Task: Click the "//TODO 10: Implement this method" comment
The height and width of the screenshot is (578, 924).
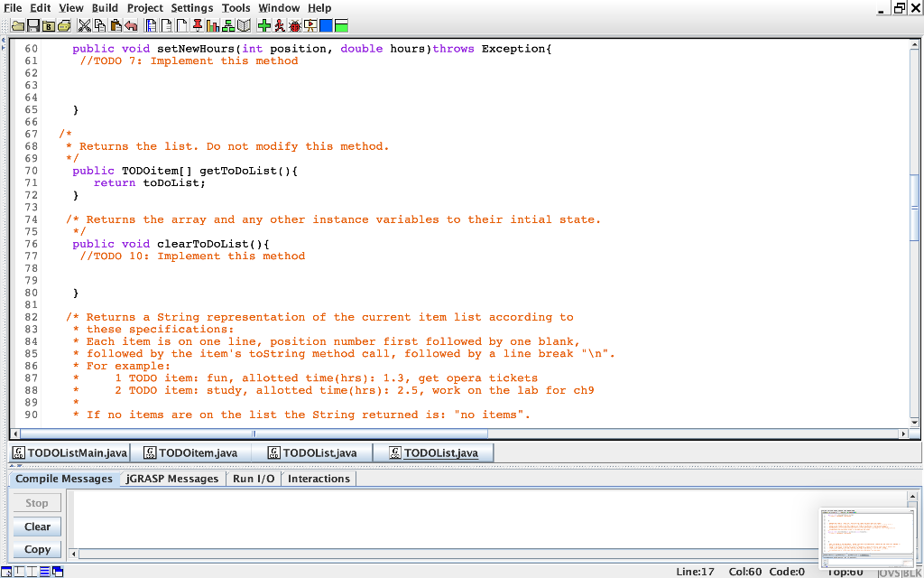Action: [193, 256]
